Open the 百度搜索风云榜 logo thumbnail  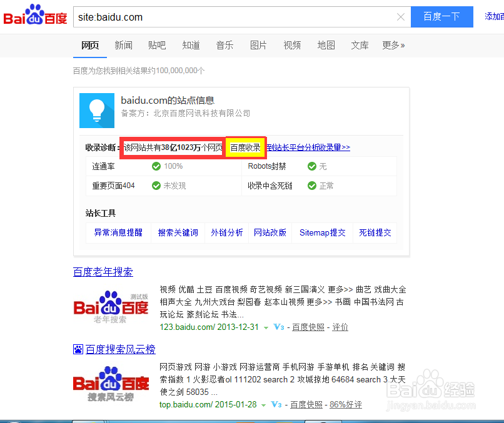pos(111,384)
